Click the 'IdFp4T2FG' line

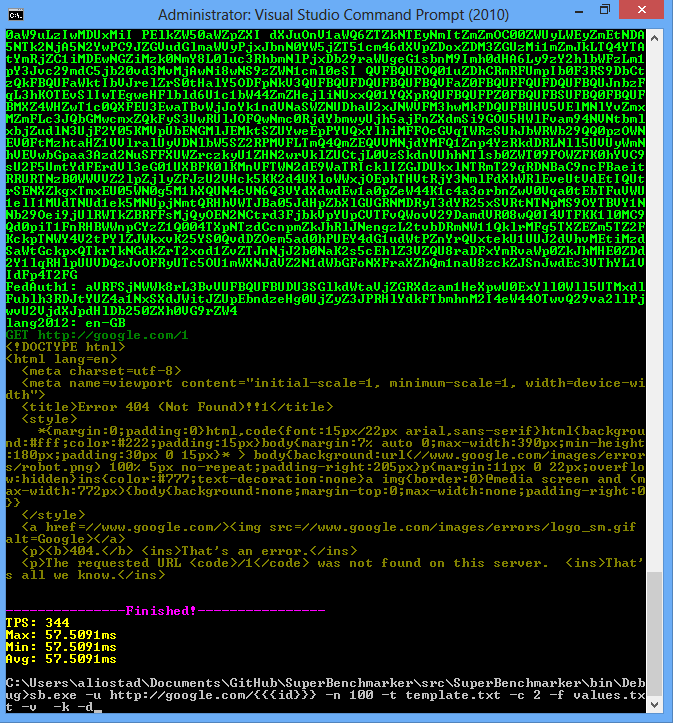42,275
